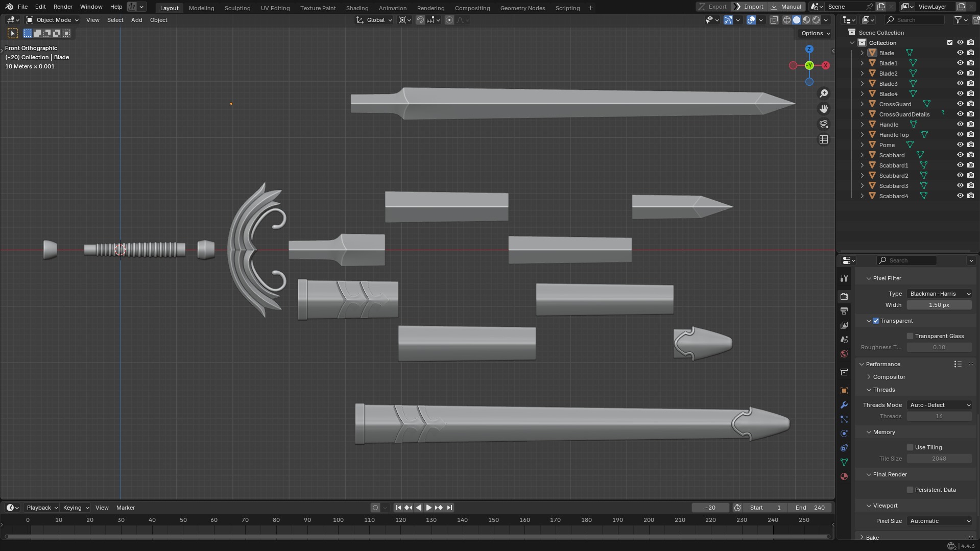Expand the Compositor subpanel
980x551 pixels.
(x=889, y=377)
